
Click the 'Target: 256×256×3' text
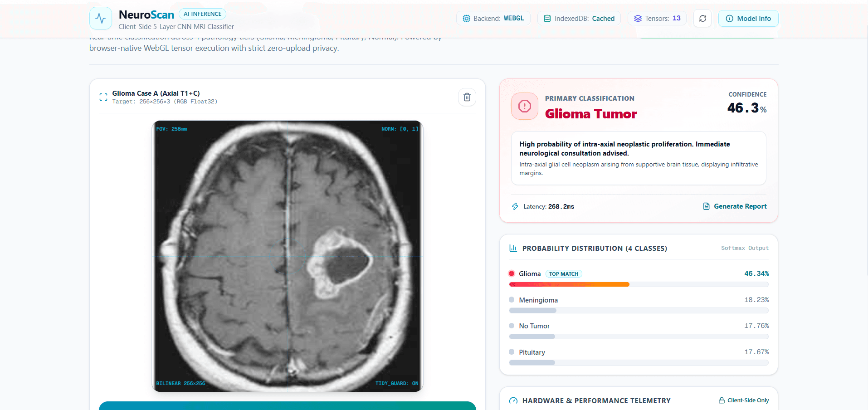click(x=165, y=102)
